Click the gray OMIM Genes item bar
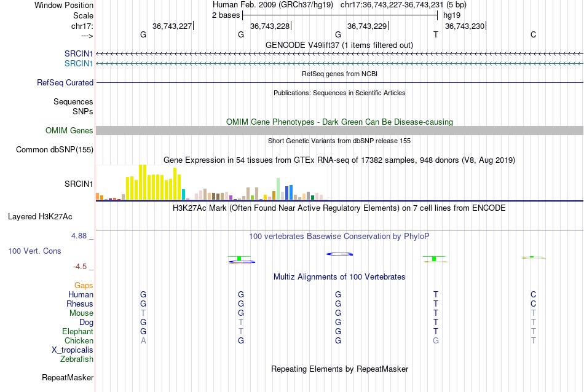Viewport: 584px width, 392px height. pos(339,130)
